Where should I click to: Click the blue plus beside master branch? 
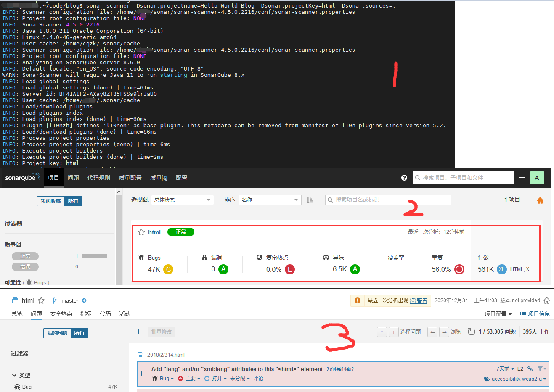pyautogui.click(x=84, y=300)
